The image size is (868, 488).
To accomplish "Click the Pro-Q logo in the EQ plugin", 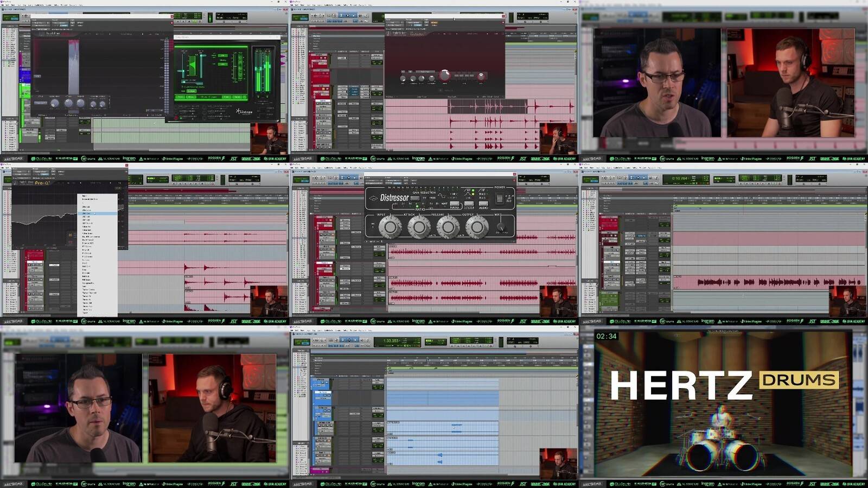I will [x=42, y=183].
